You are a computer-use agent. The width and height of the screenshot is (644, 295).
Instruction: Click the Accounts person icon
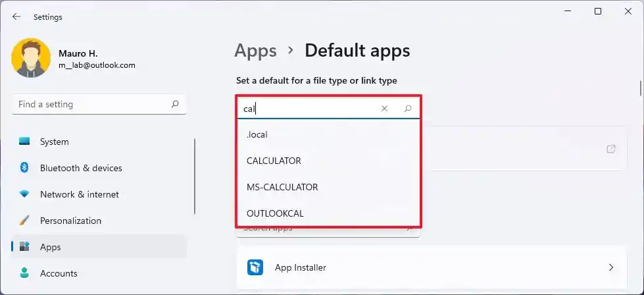24,273
